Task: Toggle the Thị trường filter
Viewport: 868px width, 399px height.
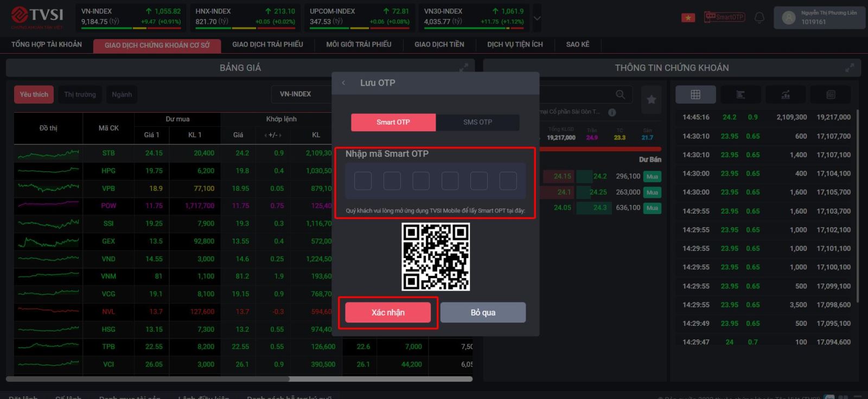Action: tap(80, 94)
